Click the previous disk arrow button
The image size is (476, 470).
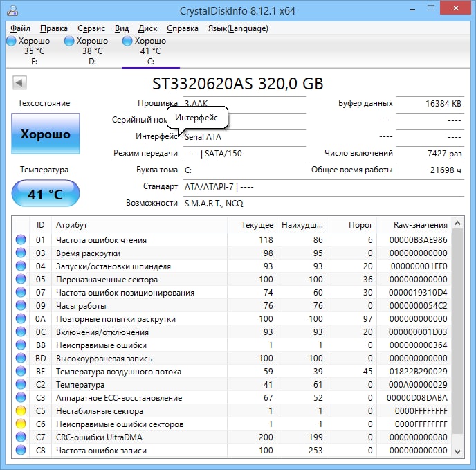coord(20,82)
